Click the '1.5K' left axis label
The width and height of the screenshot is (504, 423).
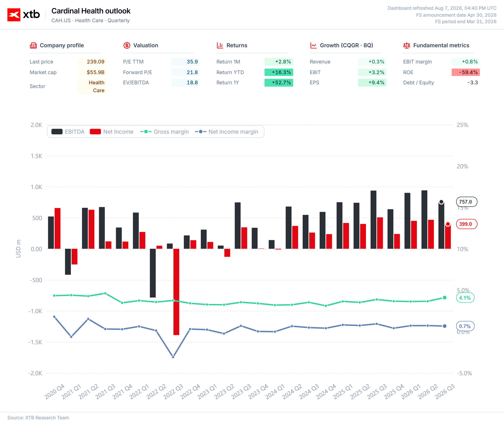[36, 156]
